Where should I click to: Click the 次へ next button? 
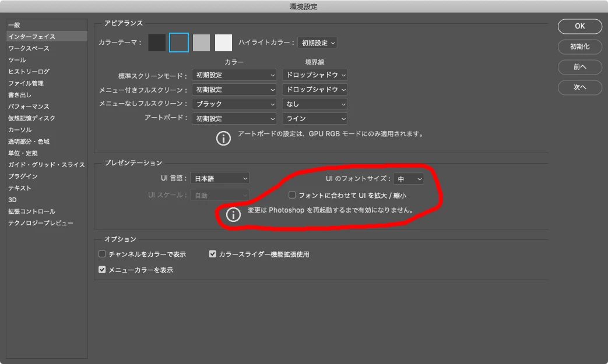pos(579,87)
